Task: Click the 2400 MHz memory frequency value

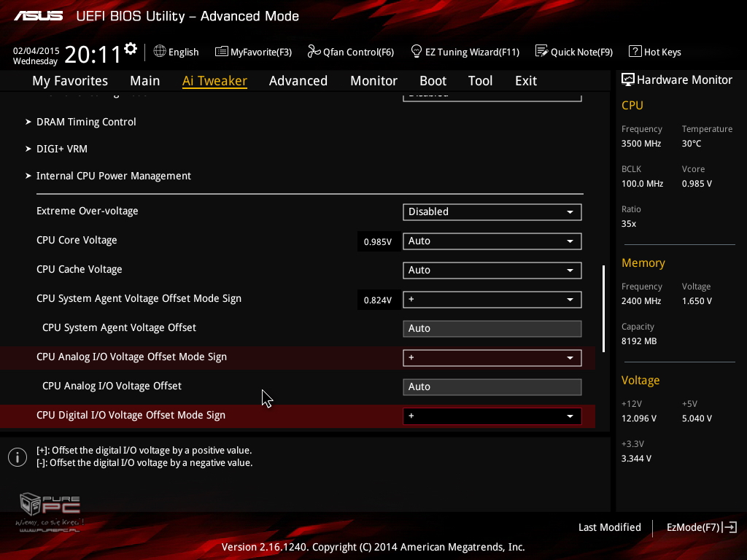Action: tap(641, 301)
